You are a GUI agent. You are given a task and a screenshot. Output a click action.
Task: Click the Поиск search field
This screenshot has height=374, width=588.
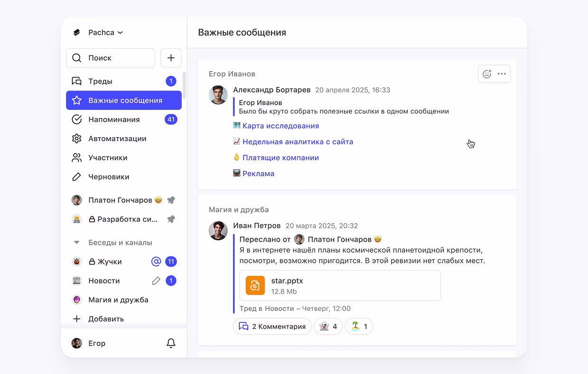click(x=110, y=58)
